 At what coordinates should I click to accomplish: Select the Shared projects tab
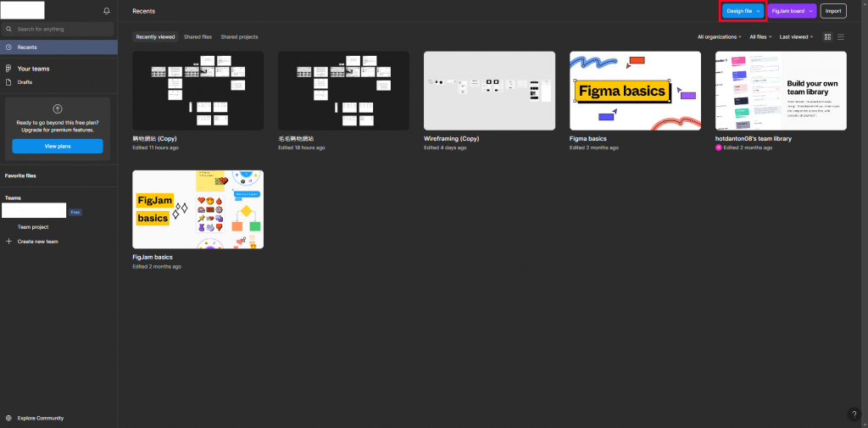pos(239,37)
